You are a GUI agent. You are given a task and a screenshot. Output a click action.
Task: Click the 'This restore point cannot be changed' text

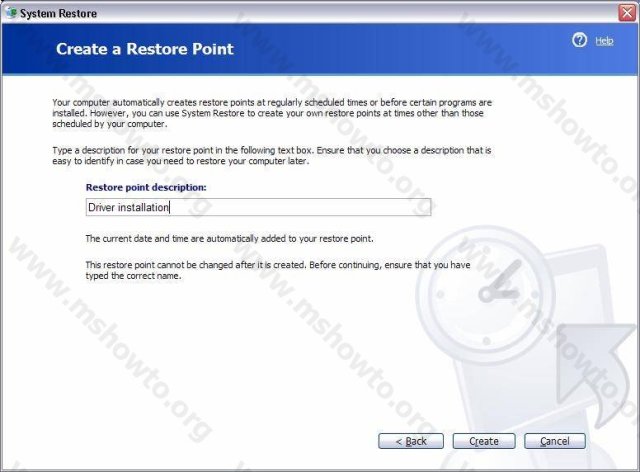coord(278,270)
